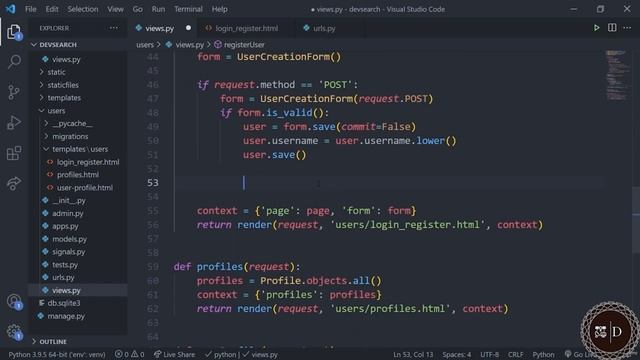The width and height of the screenshot is (640, 360).
Task: Change language mode via Python status item
Action: click(543, 354)
